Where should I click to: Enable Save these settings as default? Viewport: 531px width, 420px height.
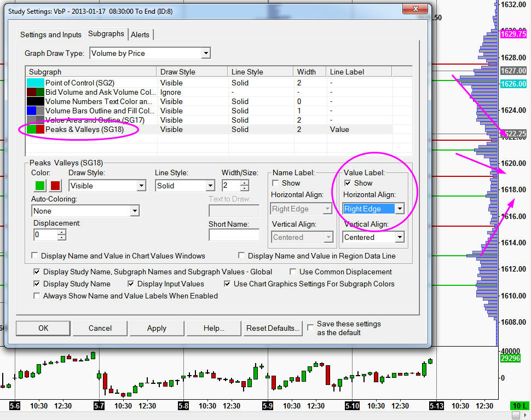(x=310, y=327)
